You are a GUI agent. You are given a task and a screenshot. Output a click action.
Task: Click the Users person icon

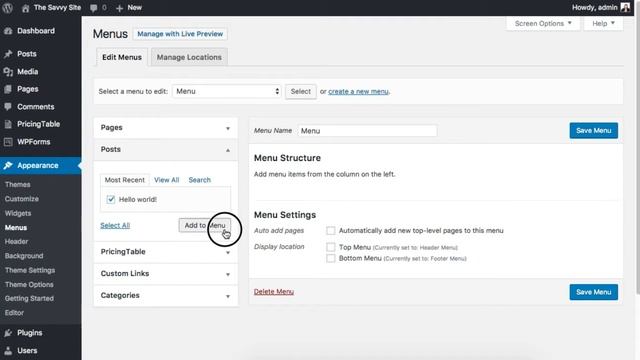click(8, 351)
